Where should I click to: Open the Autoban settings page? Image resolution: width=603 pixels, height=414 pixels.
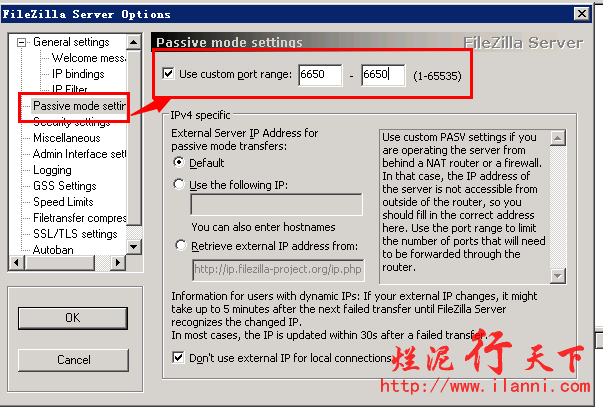pos(53,250)
